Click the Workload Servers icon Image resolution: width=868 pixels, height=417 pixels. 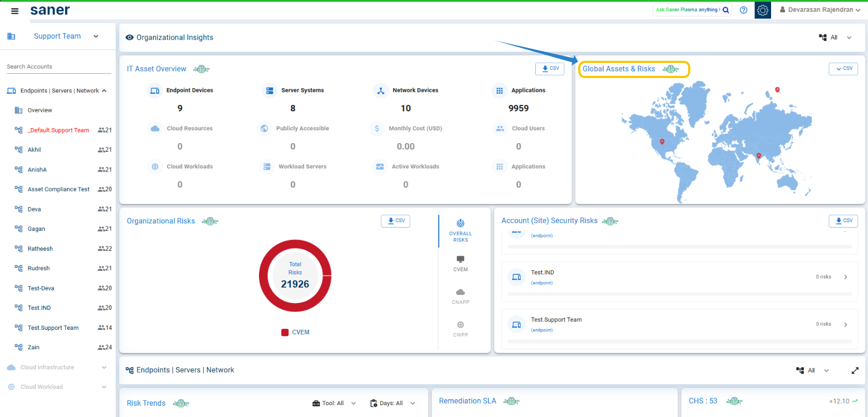(267, 167)
